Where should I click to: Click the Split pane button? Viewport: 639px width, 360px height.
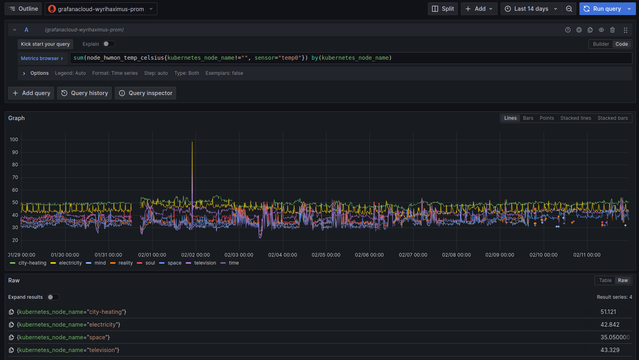pos(443,9)
